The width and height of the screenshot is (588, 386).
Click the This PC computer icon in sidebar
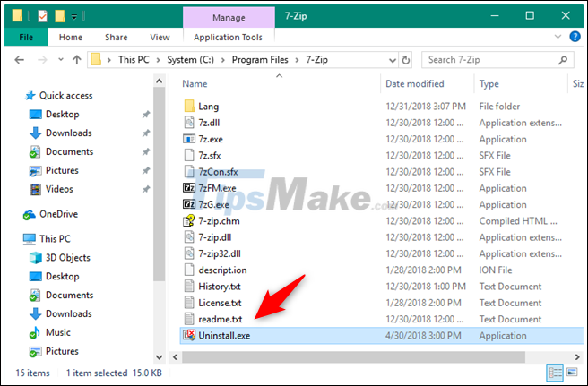pyautogui.click(x=30, y=239)
